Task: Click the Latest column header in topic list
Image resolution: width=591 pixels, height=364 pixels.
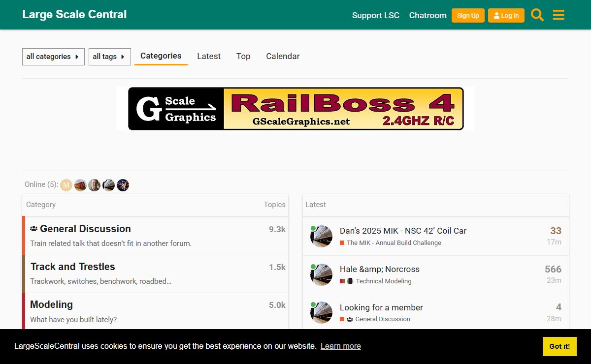Action: (316, 205)
